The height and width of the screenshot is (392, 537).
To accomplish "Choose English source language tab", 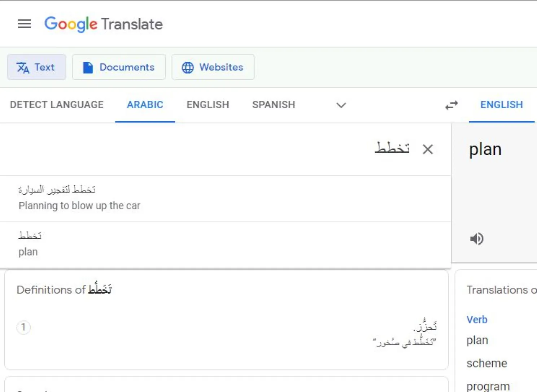I will 208,105.
